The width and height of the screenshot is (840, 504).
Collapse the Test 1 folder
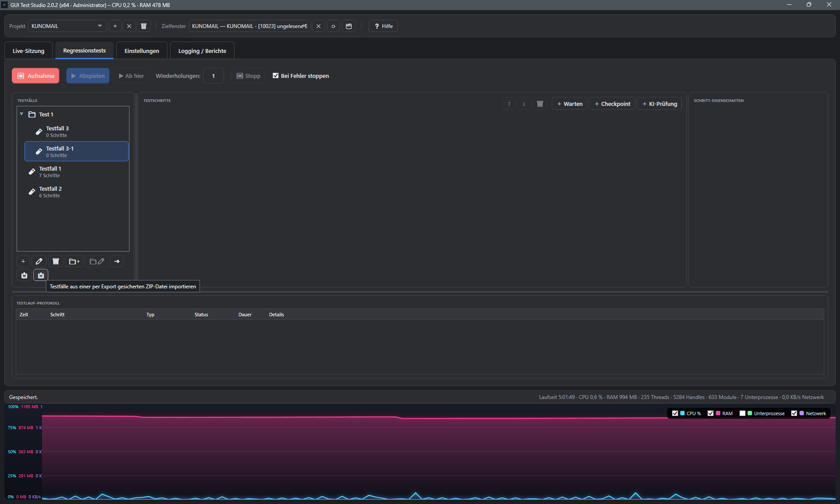point(21,114)
